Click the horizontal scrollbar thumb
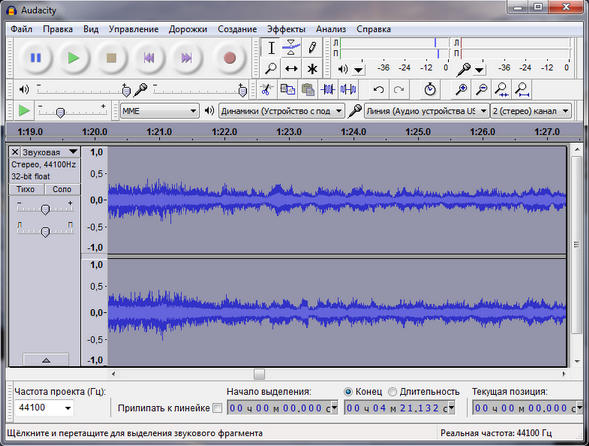This screenshot has height=446, width=589. [259, 374]
